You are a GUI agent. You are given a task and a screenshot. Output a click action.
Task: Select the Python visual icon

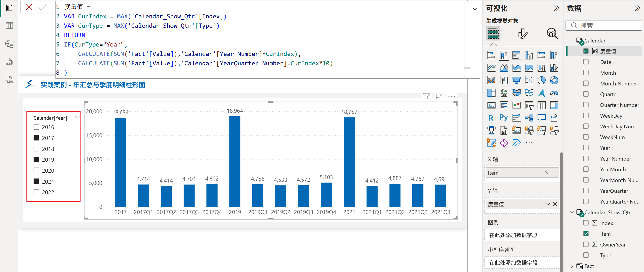(x=504, y=117)
